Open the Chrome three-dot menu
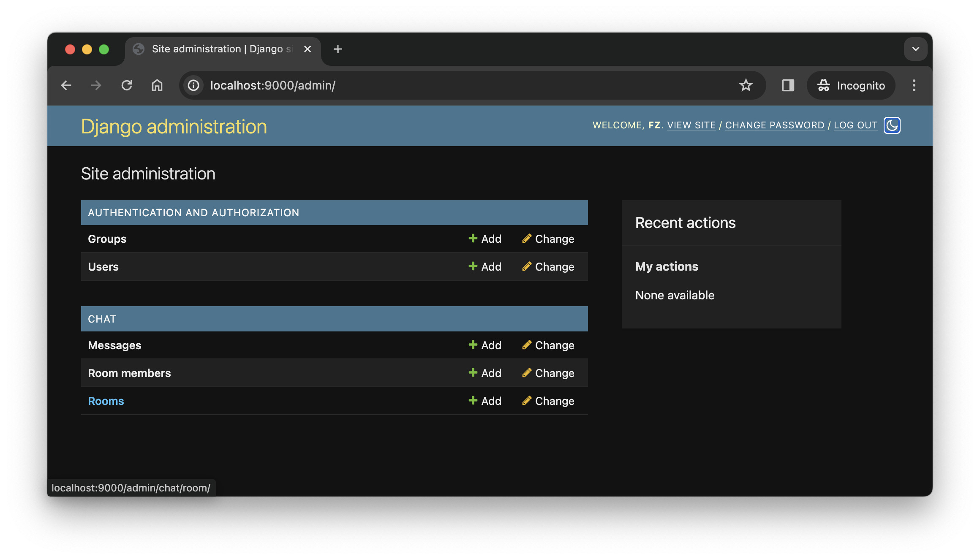The image size is (980, 559). (914, 85)
